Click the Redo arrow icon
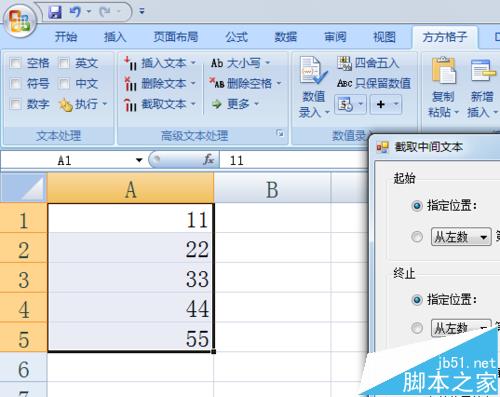Screen dimensions: 500x397 105,12
